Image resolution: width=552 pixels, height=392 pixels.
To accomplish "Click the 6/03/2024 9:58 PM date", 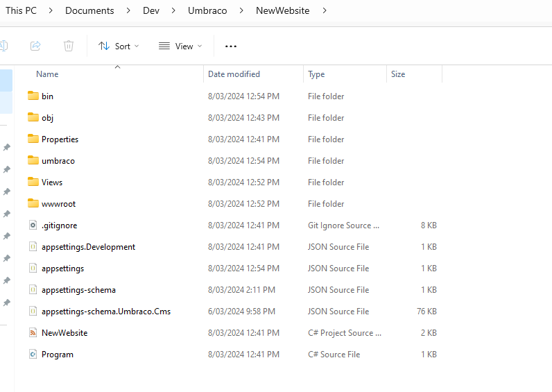I will click(x=241, y=311).
